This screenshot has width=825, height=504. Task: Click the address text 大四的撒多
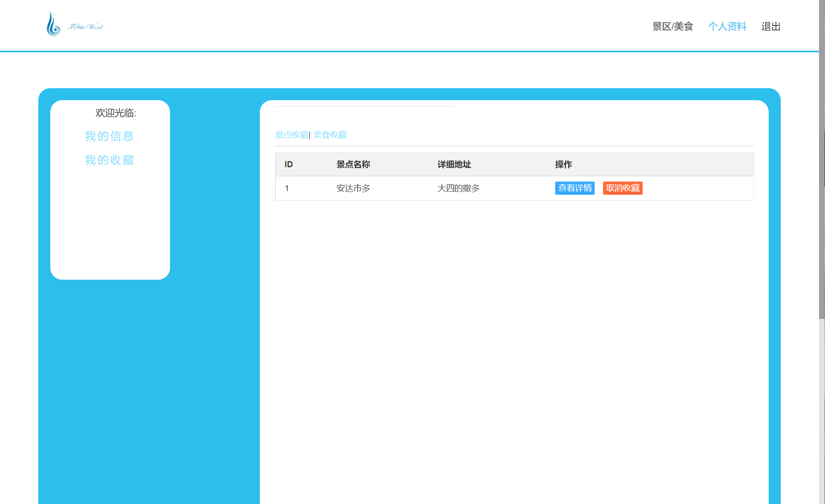tap(458, 188)
